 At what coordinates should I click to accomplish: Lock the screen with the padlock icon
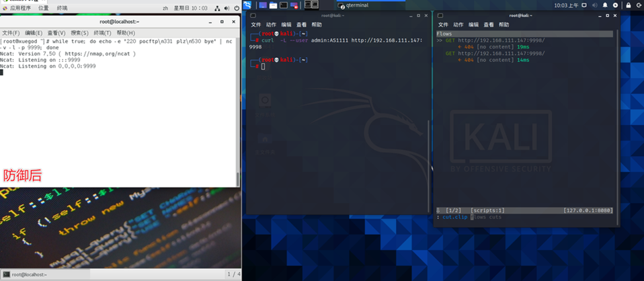tap(629, 5)
